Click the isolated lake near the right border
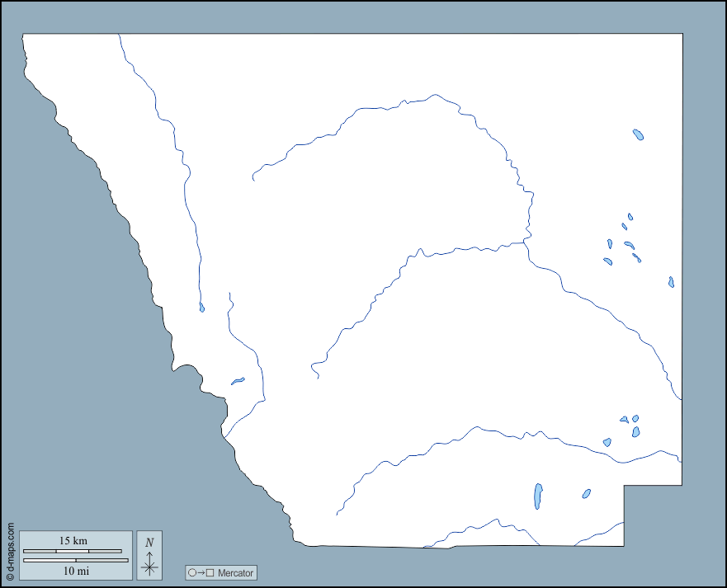 (671, 282)
